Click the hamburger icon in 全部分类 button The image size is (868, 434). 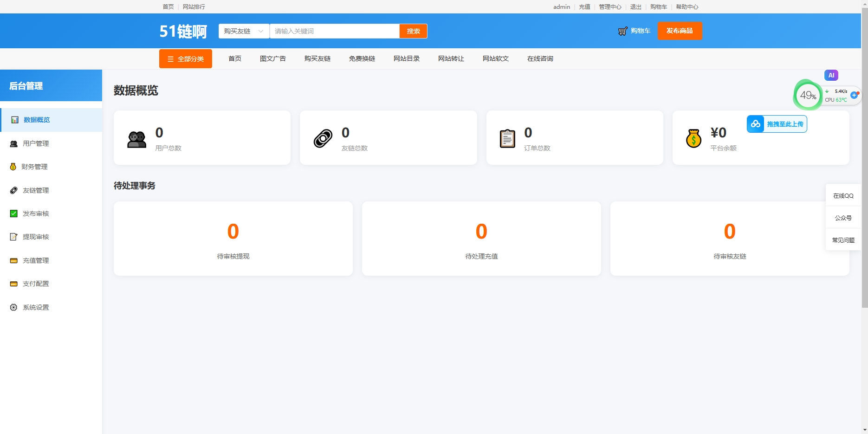coord(170,59)
